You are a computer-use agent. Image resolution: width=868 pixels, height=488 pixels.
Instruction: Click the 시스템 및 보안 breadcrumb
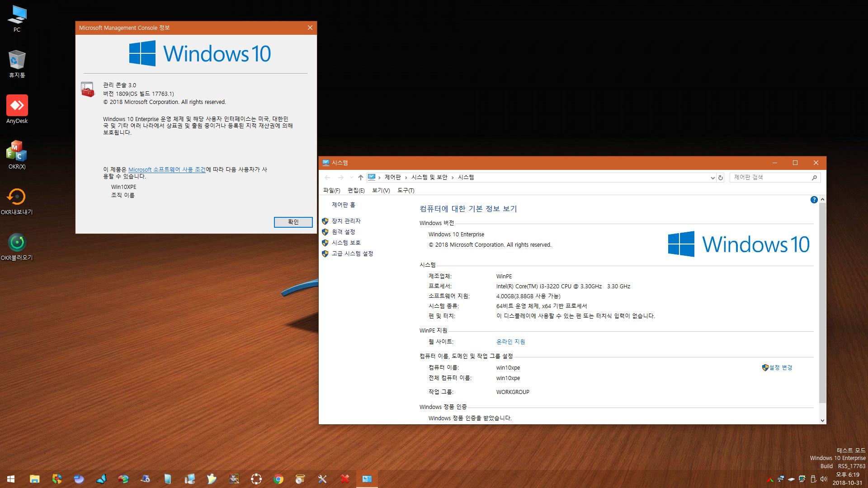coord(429,177)
